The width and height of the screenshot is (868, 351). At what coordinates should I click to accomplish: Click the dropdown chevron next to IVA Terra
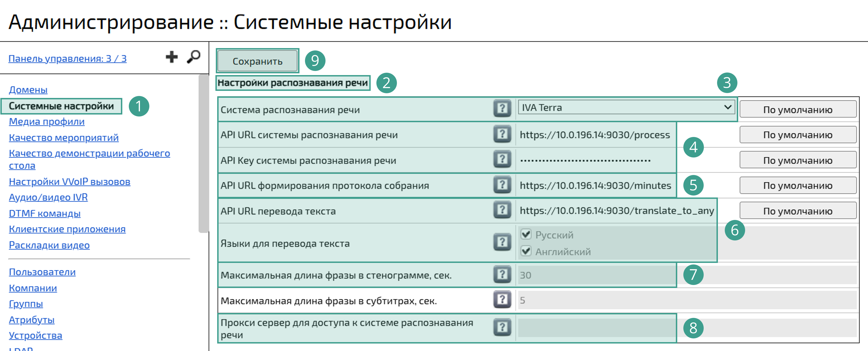pos(728,108)
